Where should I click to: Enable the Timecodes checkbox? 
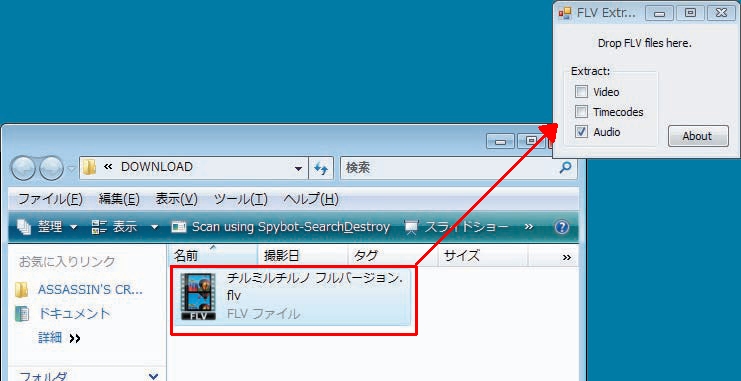[x=581, y=112]
